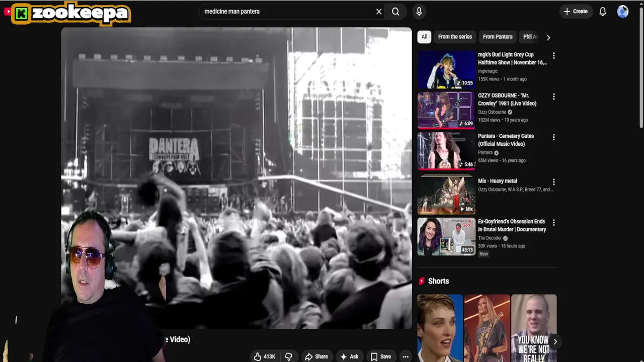Click the 30K views 18 hours ago text
Image resolution: width=644 pixels, height=362 pixels.
(502, 246)
